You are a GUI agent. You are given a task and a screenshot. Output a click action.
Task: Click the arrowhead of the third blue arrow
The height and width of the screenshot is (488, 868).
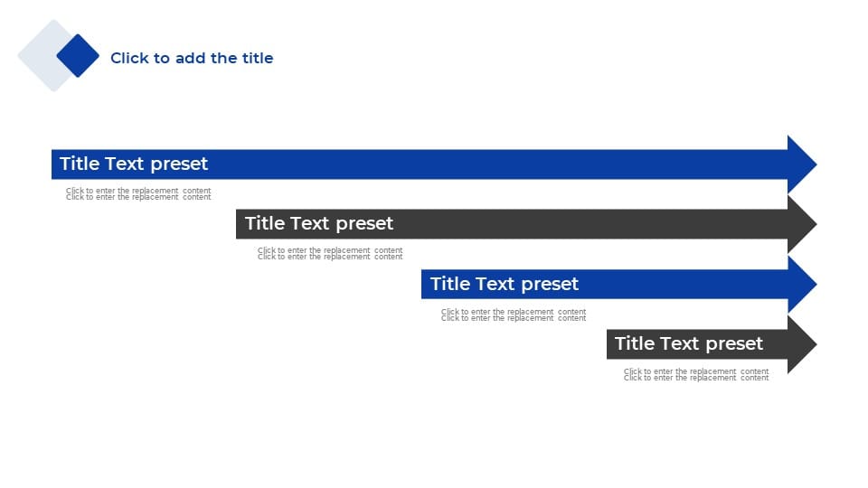[x=802, y=285]
